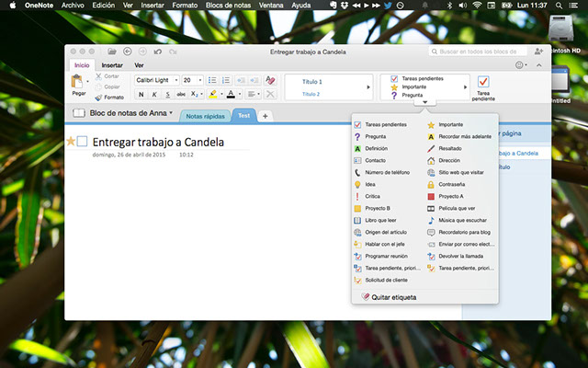Viewport: 588px width, 368px height.
Task: Expand the font size 20 dropdown
Action: (x=193, y=80)
